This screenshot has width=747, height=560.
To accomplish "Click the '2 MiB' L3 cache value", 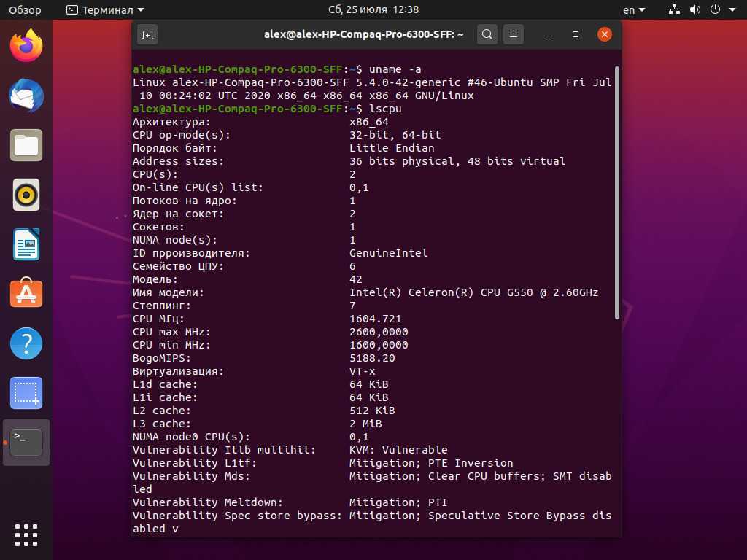I will coord(365,424).
